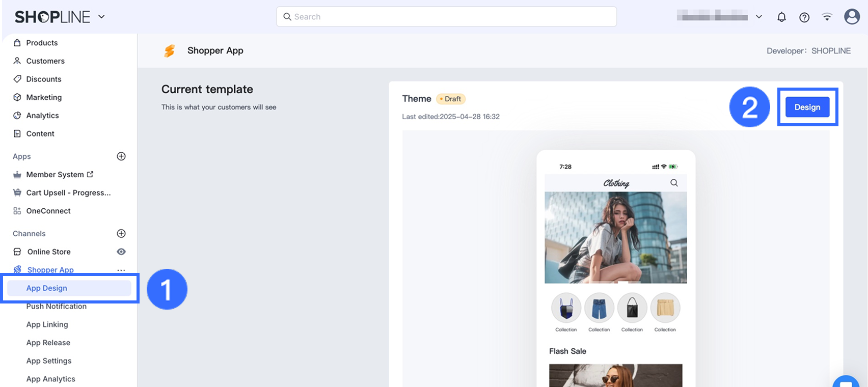Image resolution: width=868 pixels, height=387 pixels.
Task: Click the search magnifier in phone preview
Action: [x=674, y=183]
